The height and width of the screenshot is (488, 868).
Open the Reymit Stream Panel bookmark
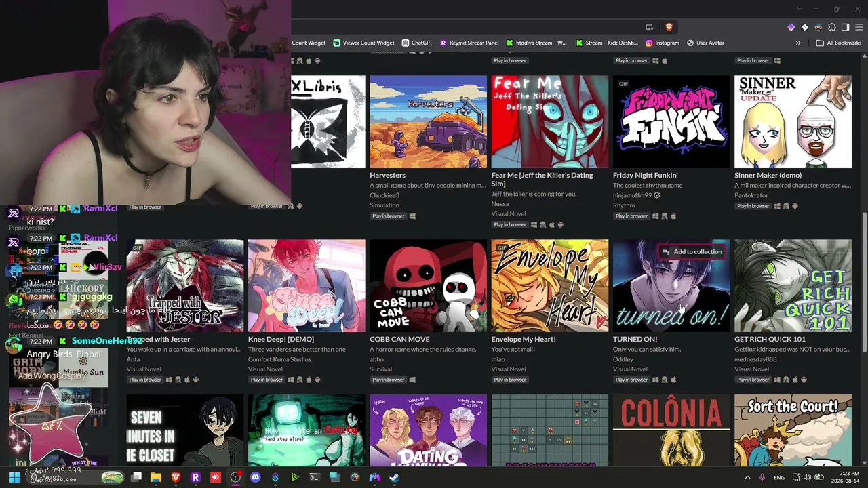click(x=469, y=43)
